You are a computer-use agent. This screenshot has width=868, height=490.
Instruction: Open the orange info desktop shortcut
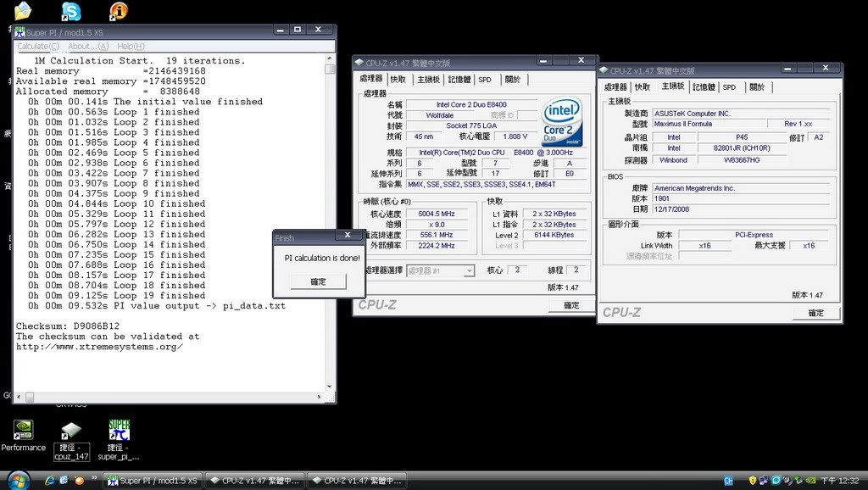pyautogui.click(x=119, y=11)
